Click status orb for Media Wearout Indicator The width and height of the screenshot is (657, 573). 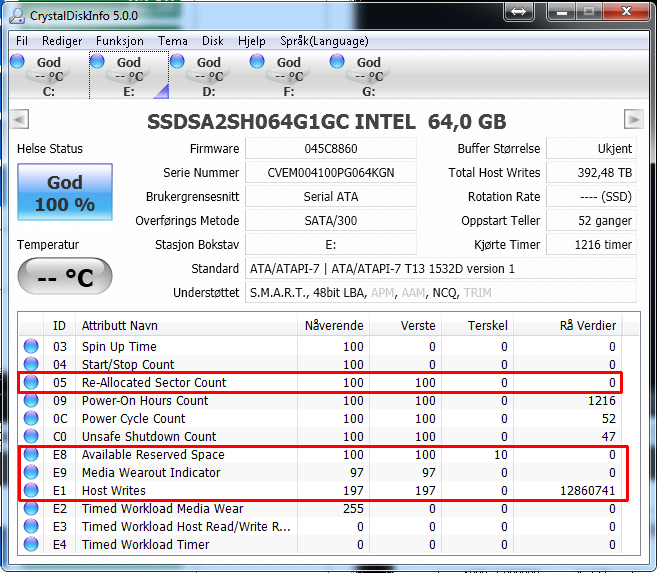tap(31, 472)
